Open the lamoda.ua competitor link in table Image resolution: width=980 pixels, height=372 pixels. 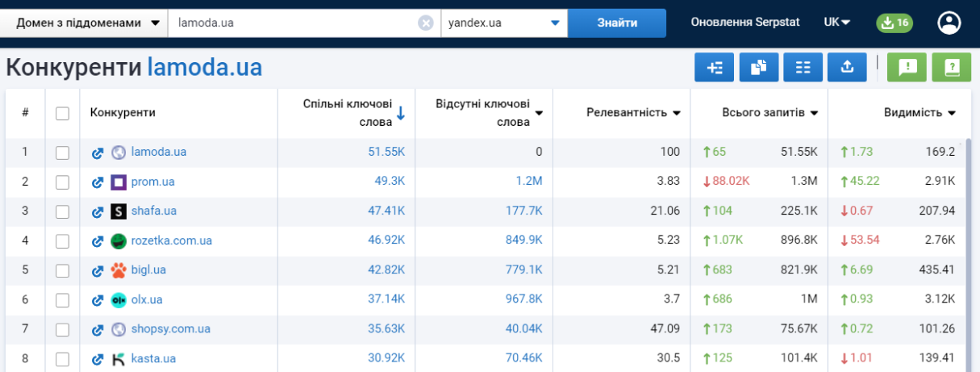(x=159, y=152)
